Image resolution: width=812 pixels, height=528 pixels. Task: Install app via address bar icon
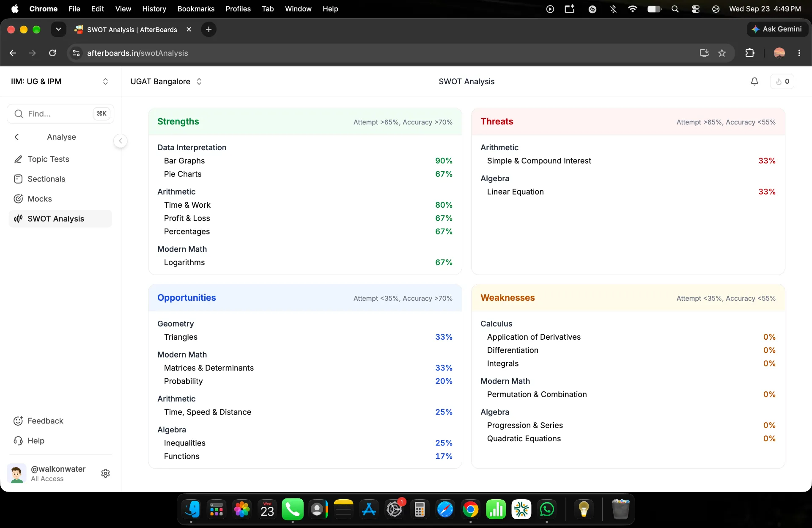click(704, 53)
